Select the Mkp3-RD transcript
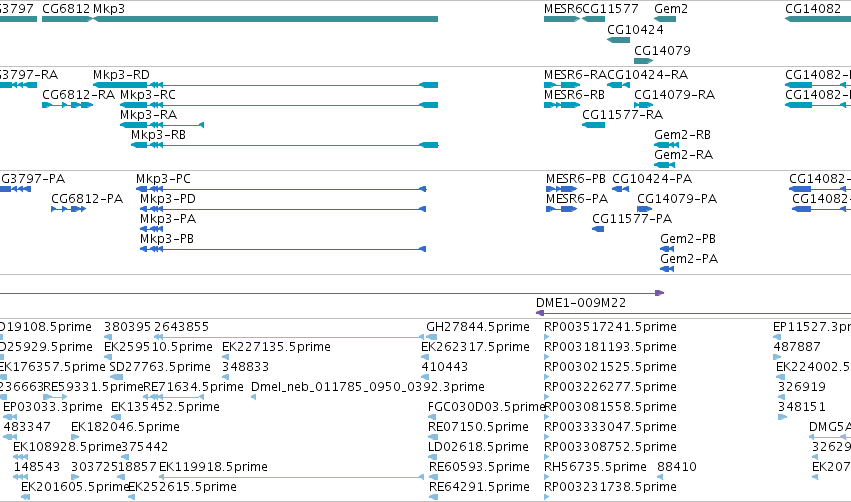This screenshot has width=851, height=502. [265, 85]
